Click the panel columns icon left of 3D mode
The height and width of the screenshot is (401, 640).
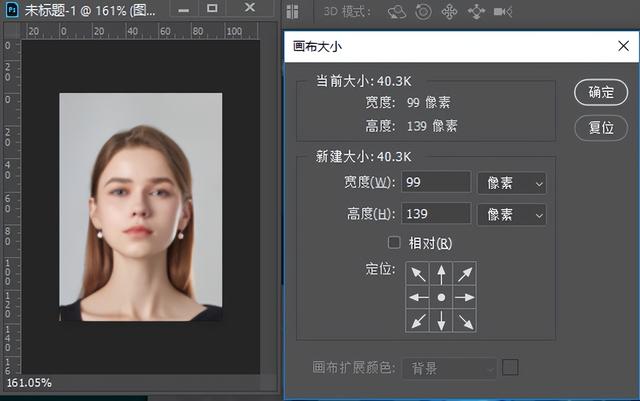292,12
